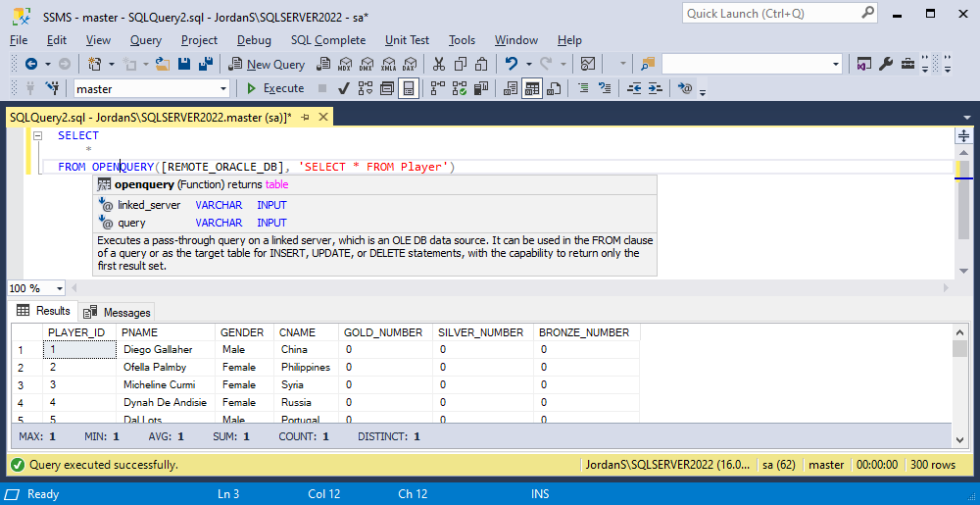The width and height of the screenshot is (980, 505).
Task: Click the Save All double-floppy icon
Action: pos(206,64)
